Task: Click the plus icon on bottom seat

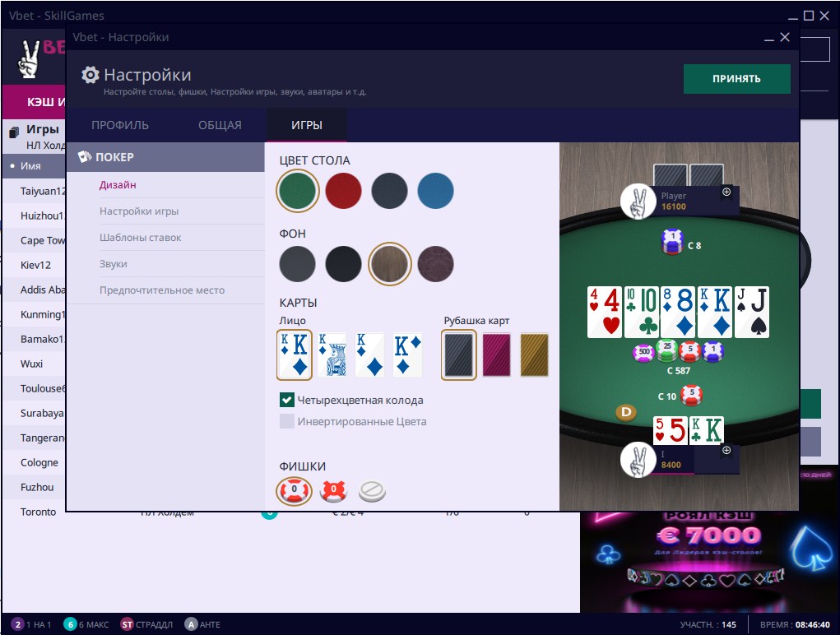Action: point(726,450)
